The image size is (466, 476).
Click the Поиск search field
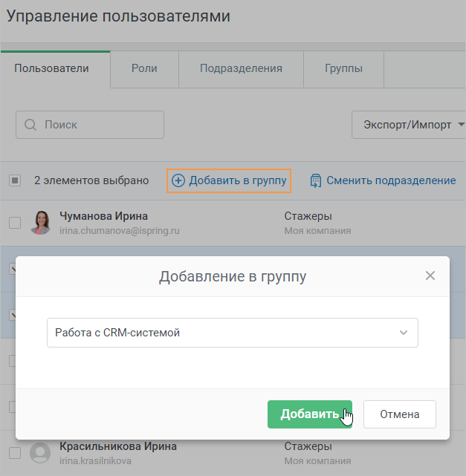90,125
